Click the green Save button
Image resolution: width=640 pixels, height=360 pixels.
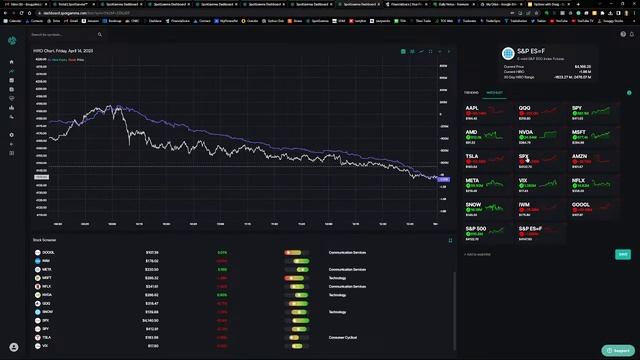pos(623,254)
